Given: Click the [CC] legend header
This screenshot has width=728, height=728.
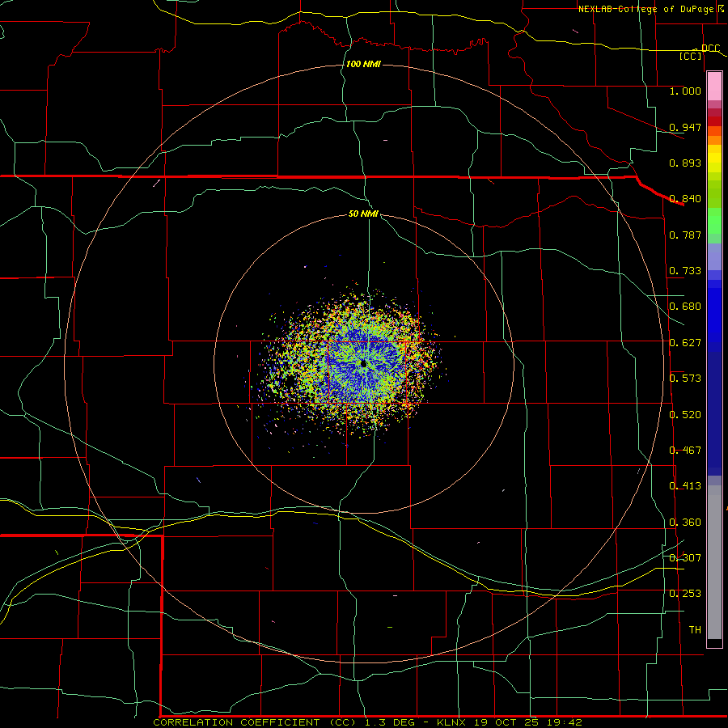Looking at the screenshot, I should click(691, 56).
